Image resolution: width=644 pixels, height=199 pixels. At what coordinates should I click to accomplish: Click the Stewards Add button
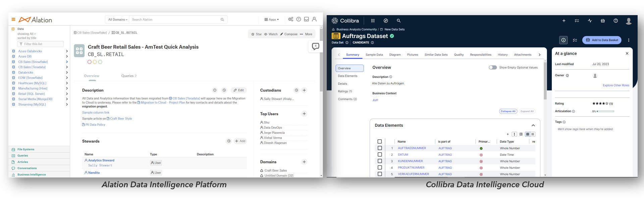pos(240,141)
